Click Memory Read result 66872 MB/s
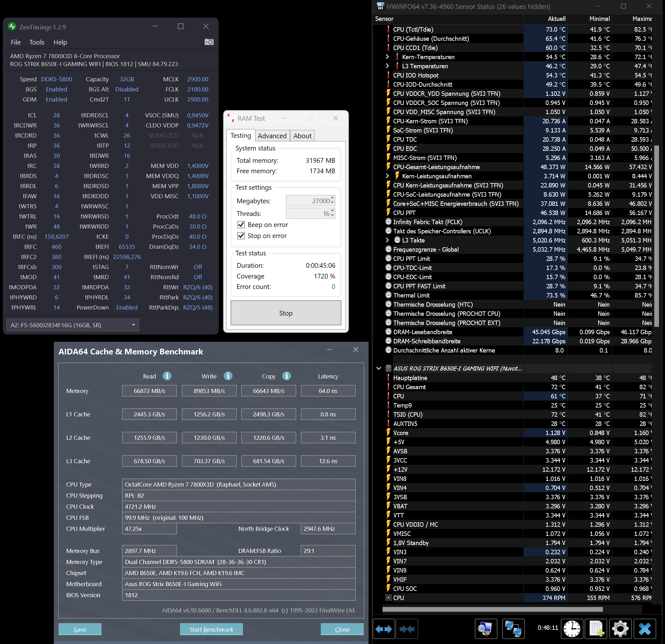The width and height of the screenshot is (665, 644). [149, 391]
